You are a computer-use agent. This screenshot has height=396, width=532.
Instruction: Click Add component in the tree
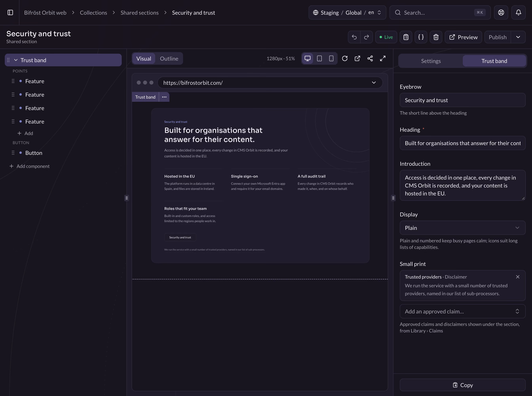coord(29,166)
